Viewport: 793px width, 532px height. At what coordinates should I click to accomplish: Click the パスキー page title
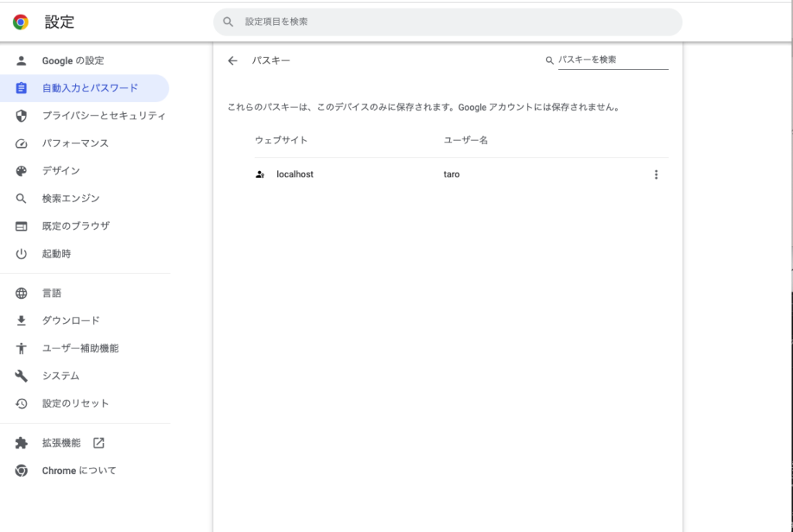point(271,60)
